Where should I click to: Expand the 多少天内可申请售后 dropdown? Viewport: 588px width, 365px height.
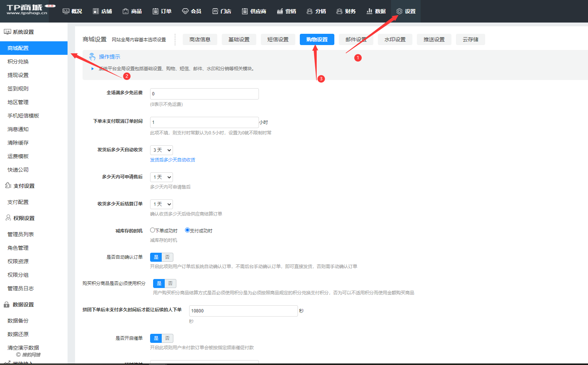point(161,177)
